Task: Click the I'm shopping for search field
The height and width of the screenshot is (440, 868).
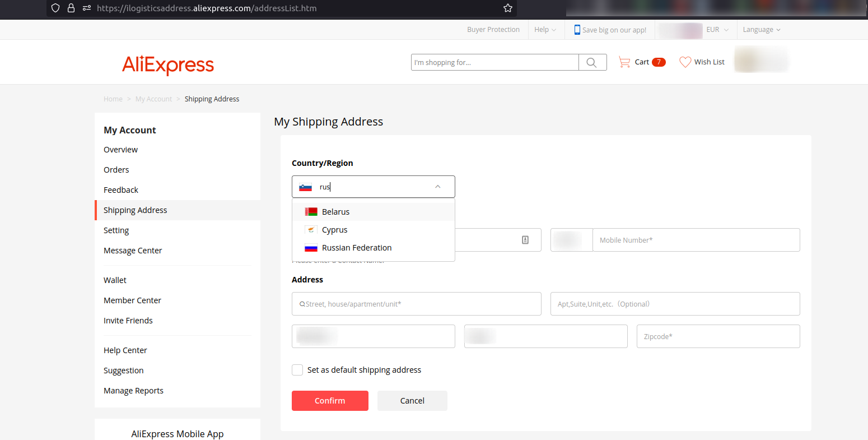Action: pos(495,62)
